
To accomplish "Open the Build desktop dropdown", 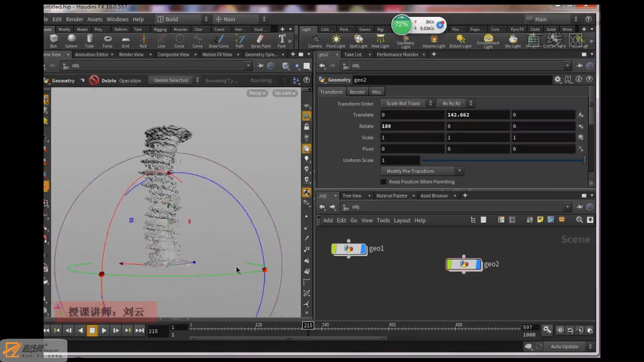I will coord(182,19).
